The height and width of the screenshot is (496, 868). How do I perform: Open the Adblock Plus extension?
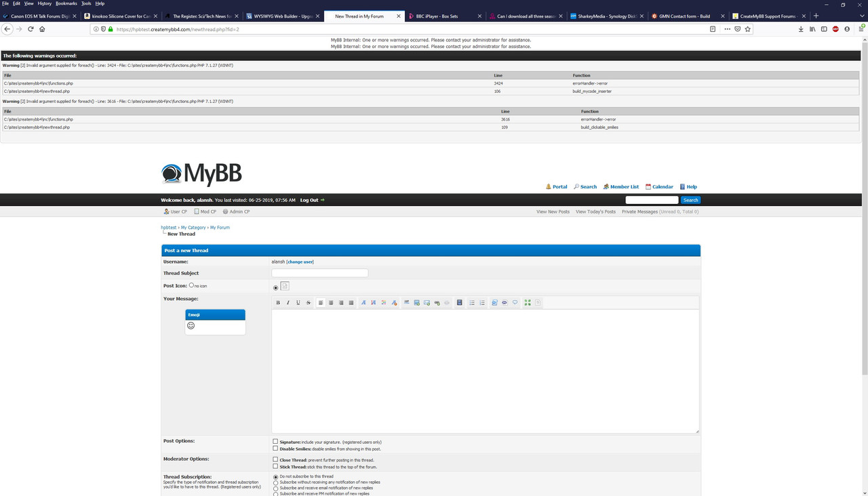click(835, 29)
